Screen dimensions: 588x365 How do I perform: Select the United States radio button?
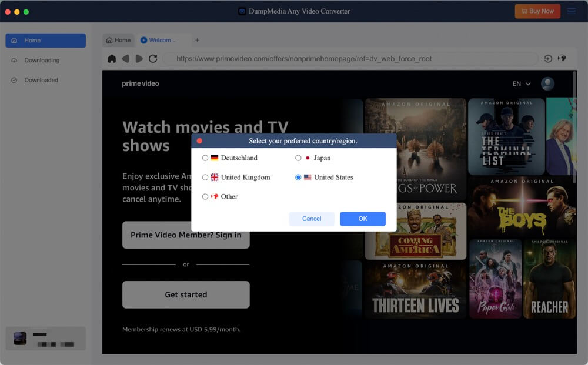[x=298, y=178]
